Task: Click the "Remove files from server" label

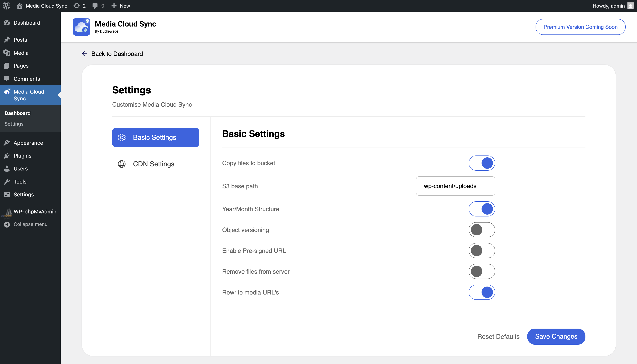Action: click(256, 272)
